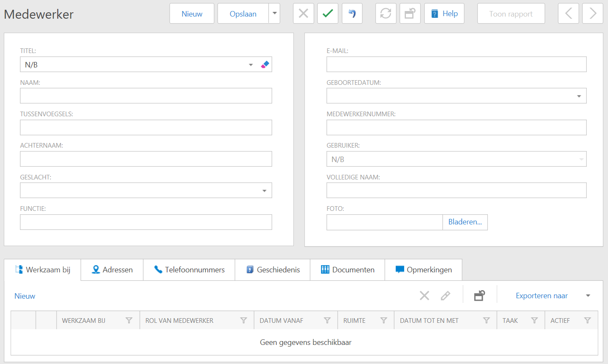Click into the Achternaam input field

click(x=146, y=159)
